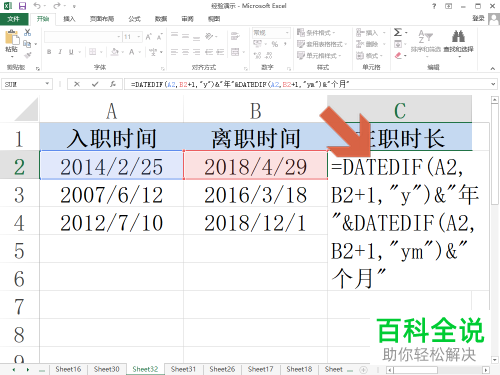500x375 pixels.
Task: Toggle Underline formatting
Action: tap(71, 52)
